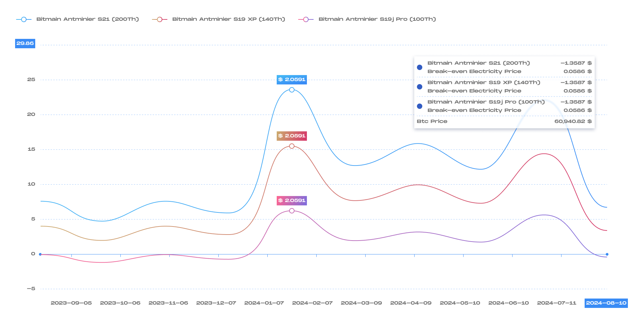644x324 pixels.
Task: Click the blue dot at zero line left end
Action: 40,254
